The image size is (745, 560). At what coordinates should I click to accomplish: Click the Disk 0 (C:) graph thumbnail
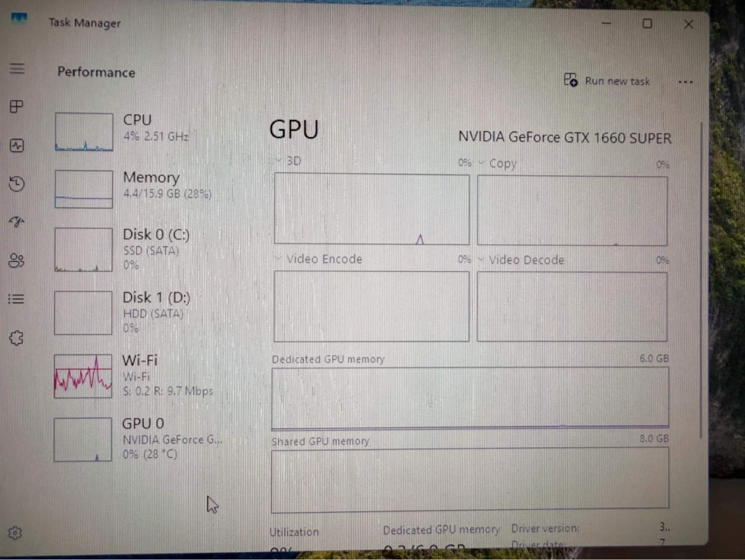click(x=83, y=249)
